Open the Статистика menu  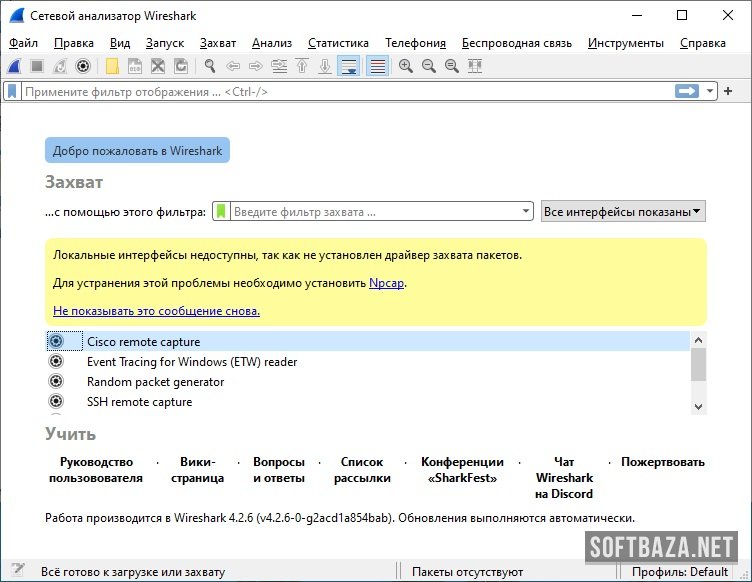coord(338,43)
